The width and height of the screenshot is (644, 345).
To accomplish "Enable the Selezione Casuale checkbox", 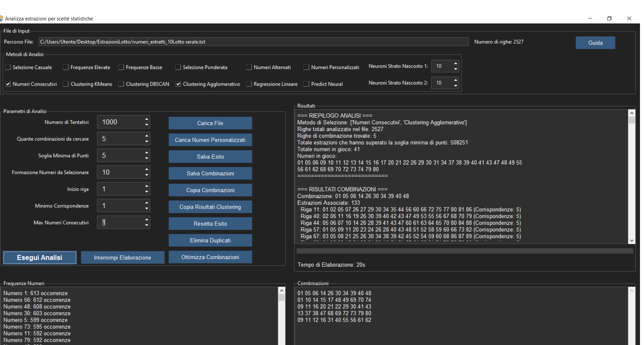I will tap(8, 67).
